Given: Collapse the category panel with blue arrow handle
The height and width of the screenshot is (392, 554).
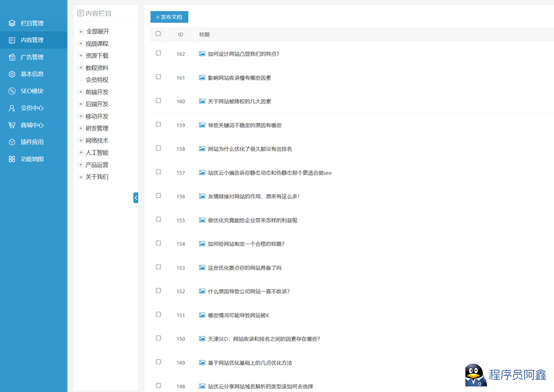Looking at the screenshot, I should (136, 198).
